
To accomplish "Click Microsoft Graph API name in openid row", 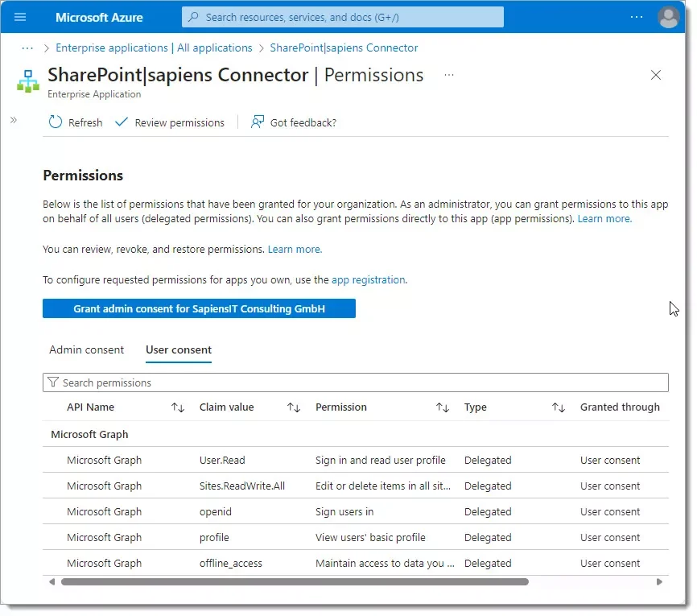I will click(105, 511).
